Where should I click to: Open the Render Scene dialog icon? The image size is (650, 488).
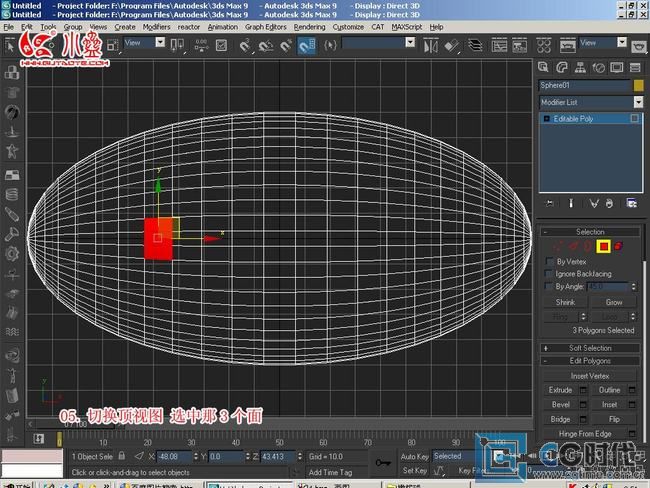tap(567, 45)
